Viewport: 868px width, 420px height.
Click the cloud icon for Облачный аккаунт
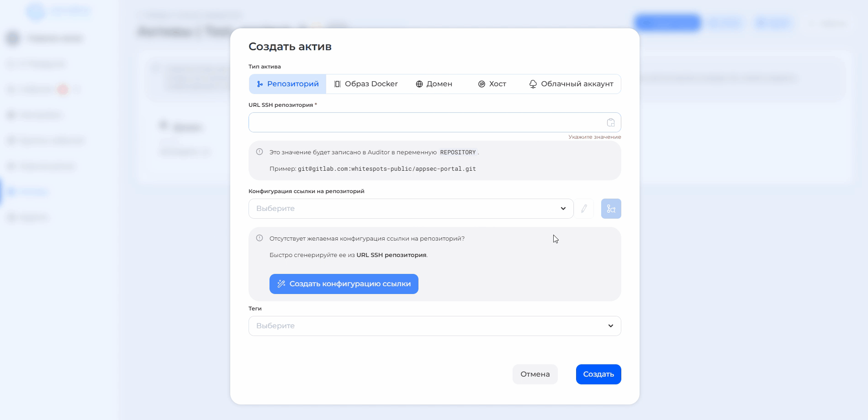(x=533, y=84)
